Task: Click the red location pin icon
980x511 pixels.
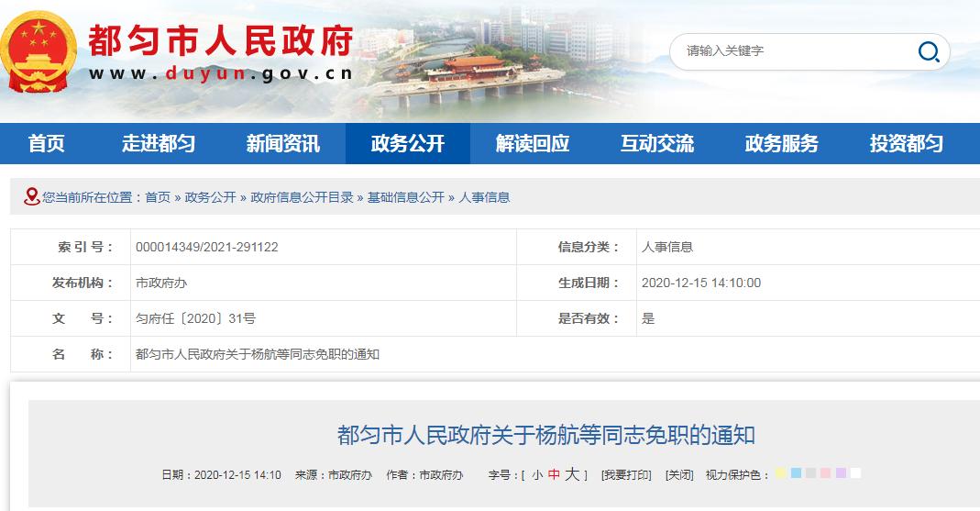Action: point(31,196)
